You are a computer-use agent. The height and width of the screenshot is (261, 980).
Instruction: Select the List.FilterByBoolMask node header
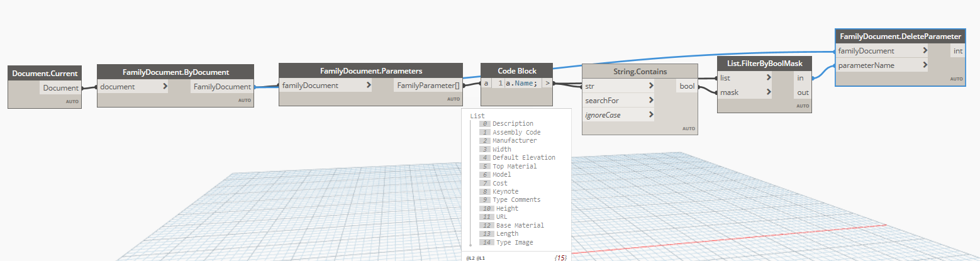click(765, 64)
